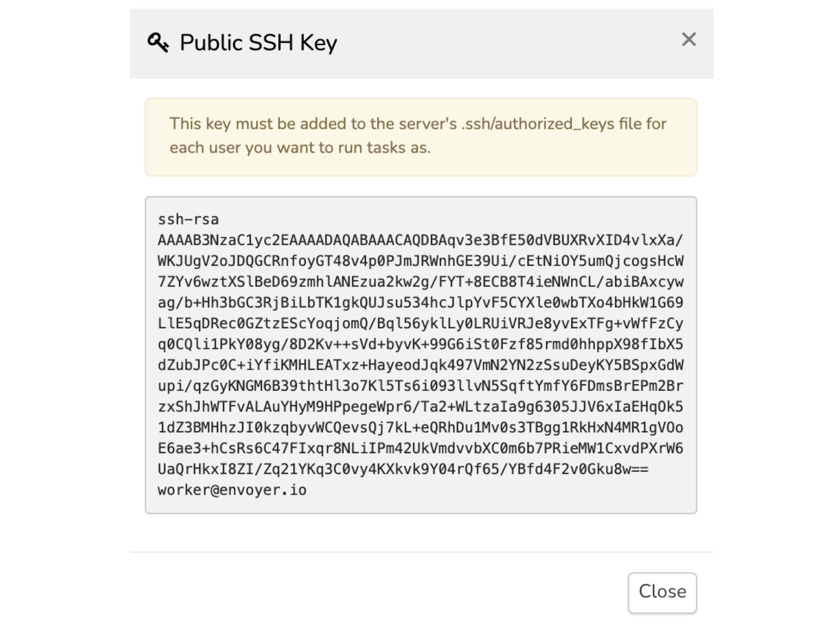Click the "worker@envoyer.io" key comment
Screen dimensions: 840x635
coord(232,490)
